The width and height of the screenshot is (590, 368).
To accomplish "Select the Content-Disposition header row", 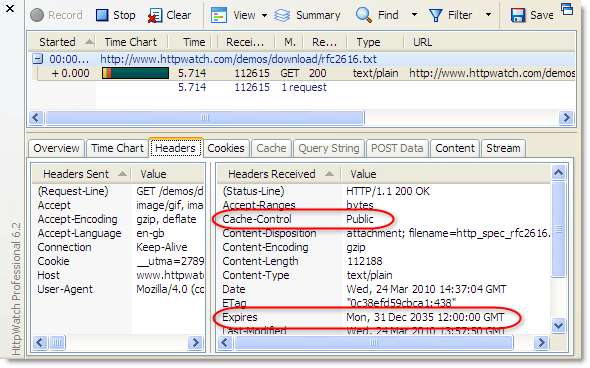I will (x=384, y=233).
